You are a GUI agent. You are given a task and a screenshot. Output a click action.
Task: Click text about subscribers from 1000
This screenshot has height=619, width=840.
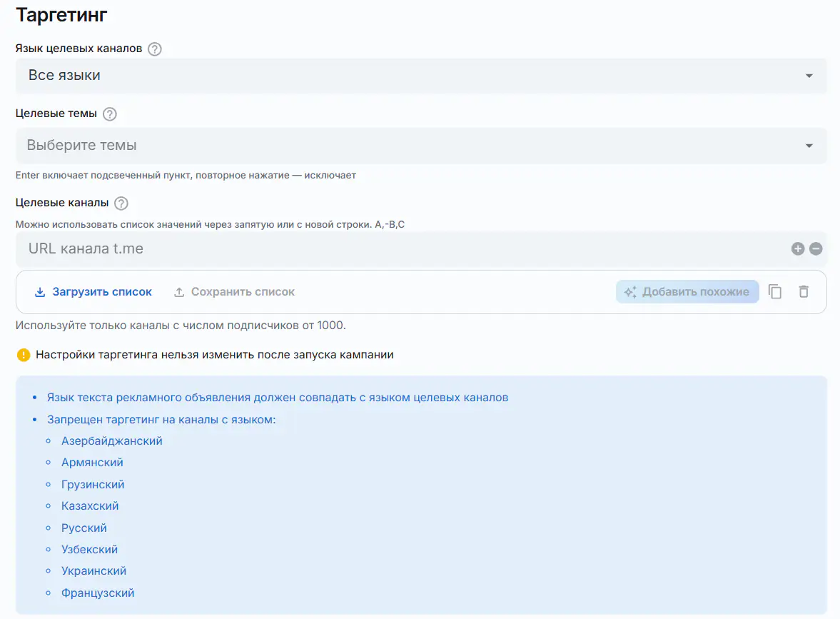point(181,326)
